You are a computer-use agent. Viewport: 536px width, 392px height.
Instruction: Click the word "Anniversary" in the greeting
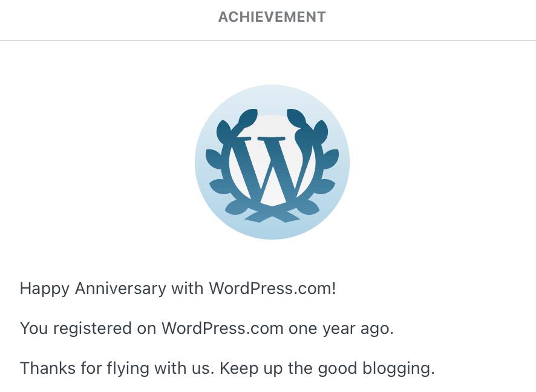tap(120, 288)
